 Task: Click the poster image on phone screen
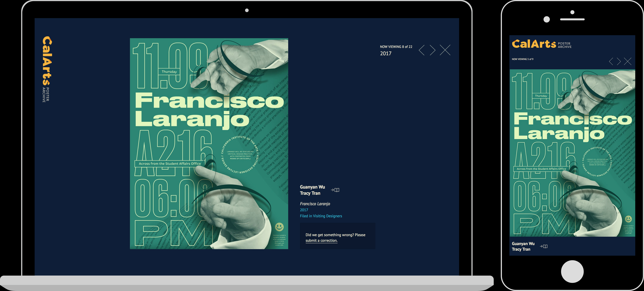(573, 153)
